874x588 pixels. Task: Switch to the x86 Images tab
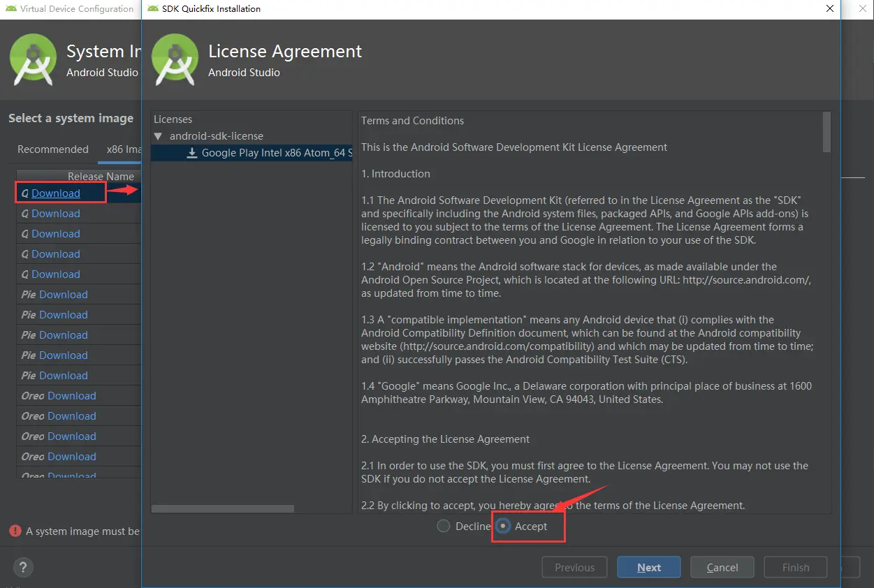(x=123, y=149)
